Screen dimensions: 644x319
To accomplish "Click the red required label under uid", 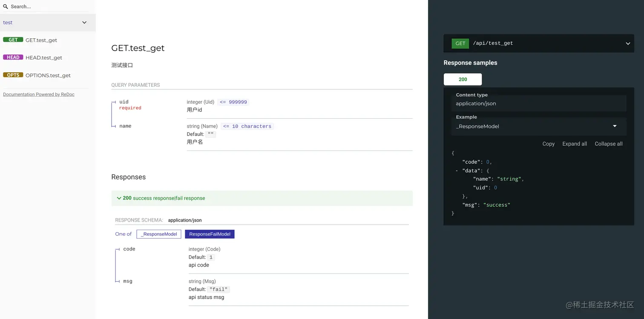I will [130, 108].
